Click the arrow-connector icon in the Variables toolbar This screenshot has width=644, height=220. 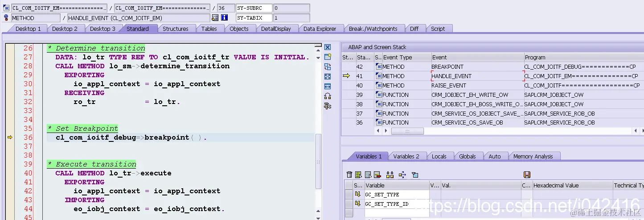[402, 174]
